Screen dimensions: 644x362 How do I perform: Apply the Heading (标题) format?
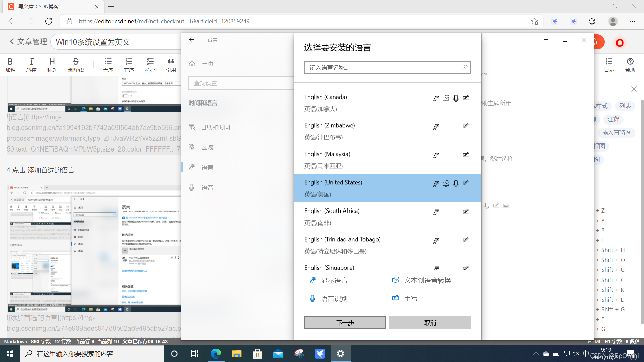click(x=52, y=64)
